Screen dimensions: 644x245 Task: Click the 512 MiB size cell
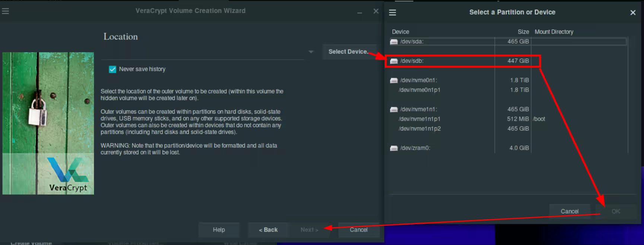[x=518, y=119]
